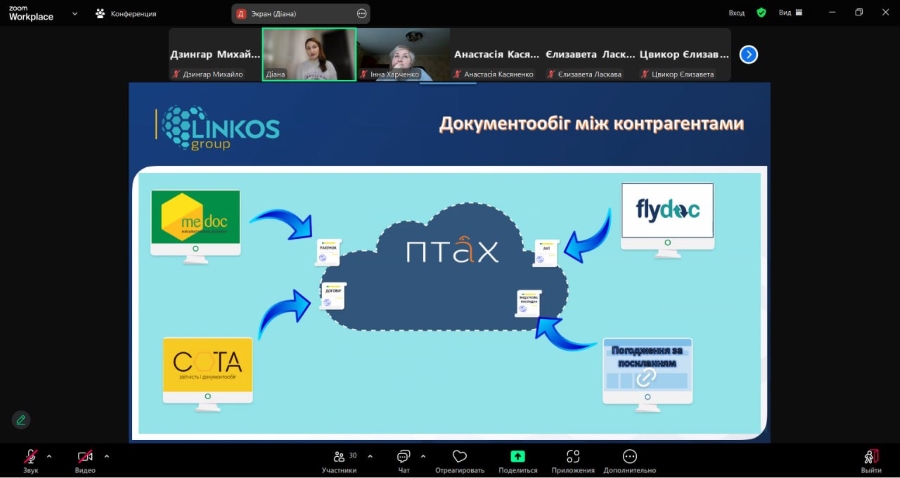Viewport: 900px width, 478px height.
Task: Click the me.doc monitor on slide
Action: tap(196, 226)
